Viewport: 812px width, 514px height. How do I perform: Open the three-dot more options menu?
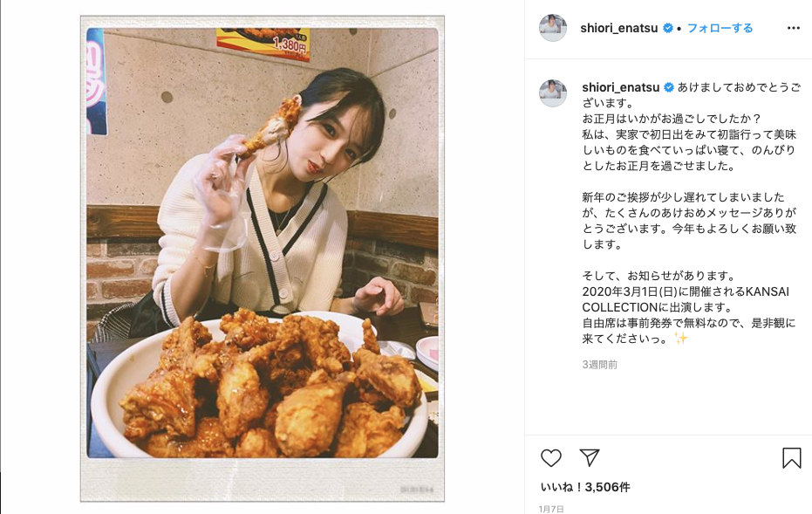[x=794, y=28]
